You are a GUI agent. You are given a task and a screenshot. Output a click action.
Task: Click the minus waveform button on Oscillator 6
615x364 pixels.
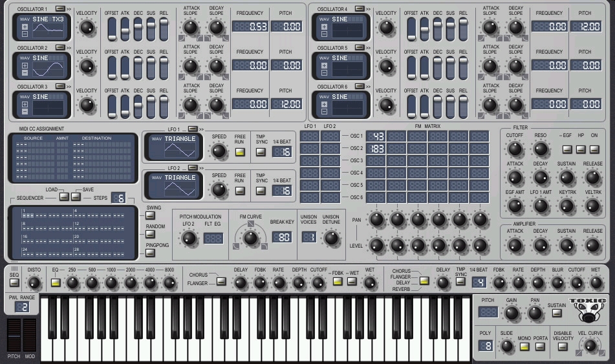[324, 111]
